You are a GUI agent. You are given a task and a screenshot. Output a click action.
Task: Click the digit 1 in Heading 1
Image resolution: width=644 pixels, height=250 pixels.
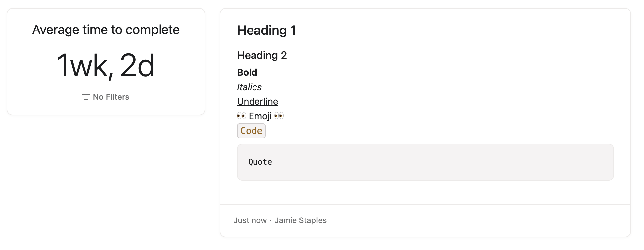[293, 31]
